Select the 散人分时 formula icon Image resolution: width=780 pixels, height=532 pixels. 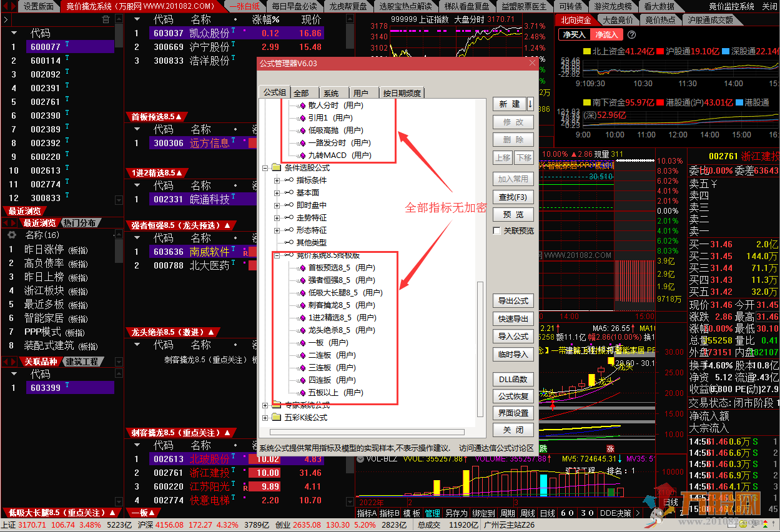tap(303, 106)
